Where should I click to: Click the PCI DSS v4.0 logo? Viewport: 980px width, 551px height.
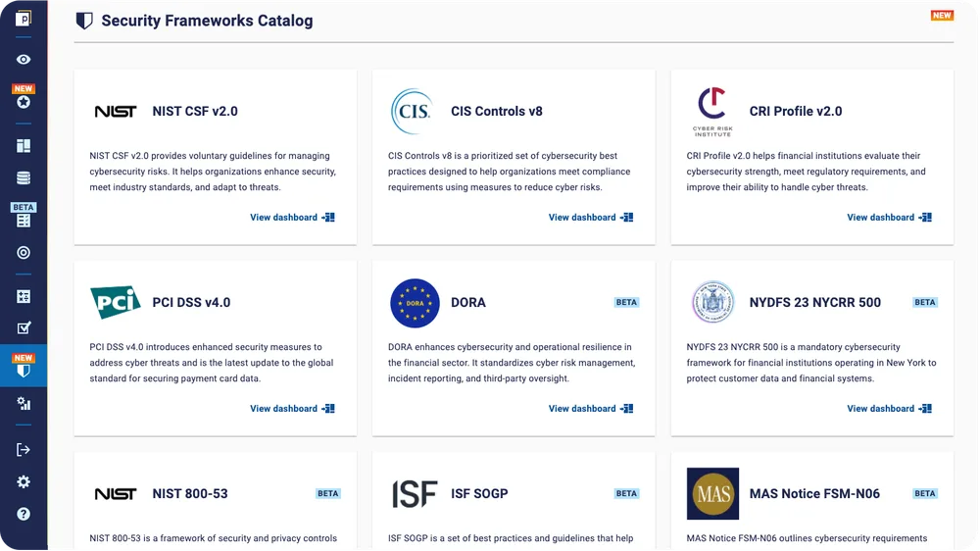116,302
